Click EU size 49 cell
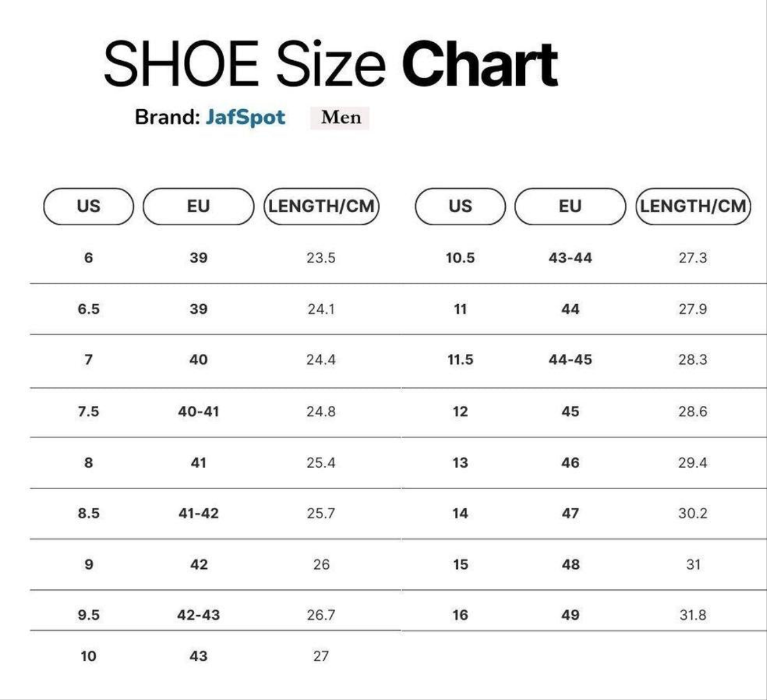This screenshot has height=700, width=767. point(570,615)
